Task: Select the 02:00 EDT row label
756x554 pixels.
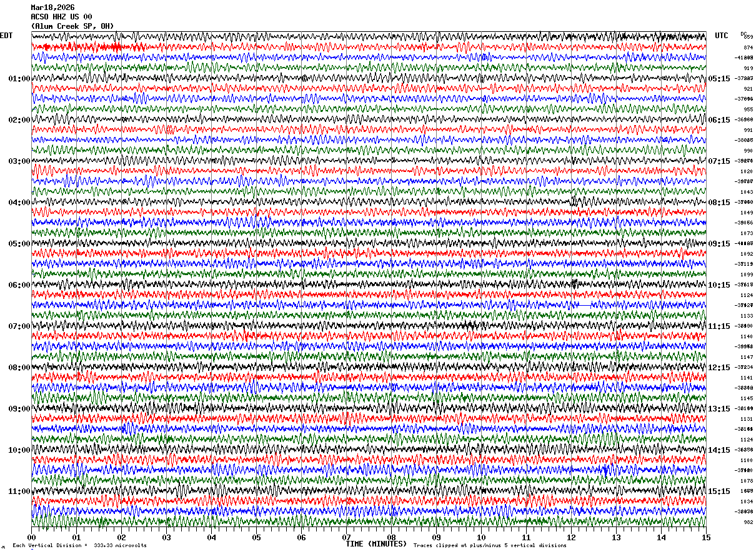Action: [x=19, y=120]
